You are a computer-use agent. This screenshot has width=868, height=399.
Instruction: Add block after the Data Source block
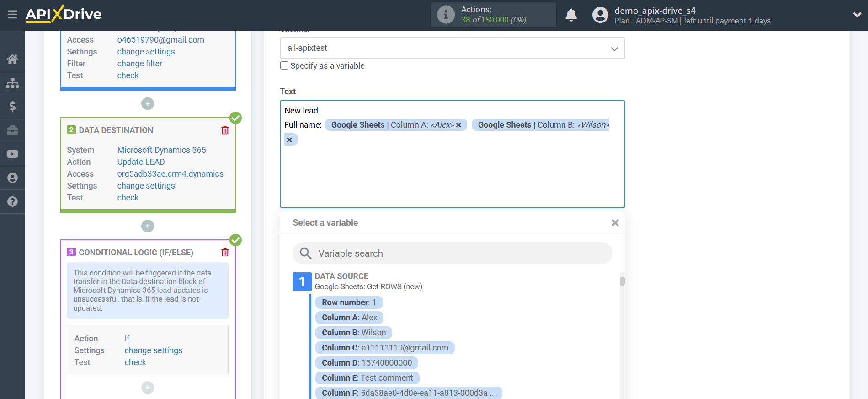[x=148, y=104]
